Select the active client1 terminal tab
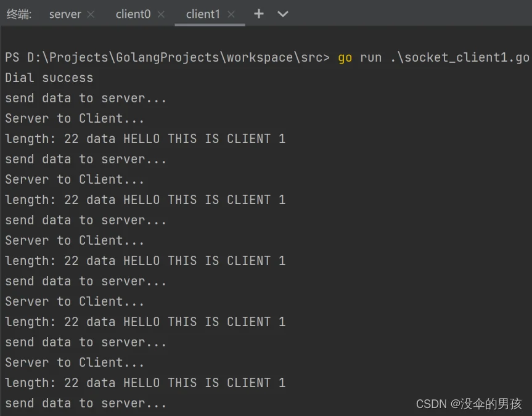Viewport: 532px width, 416px height. (203, 14)
